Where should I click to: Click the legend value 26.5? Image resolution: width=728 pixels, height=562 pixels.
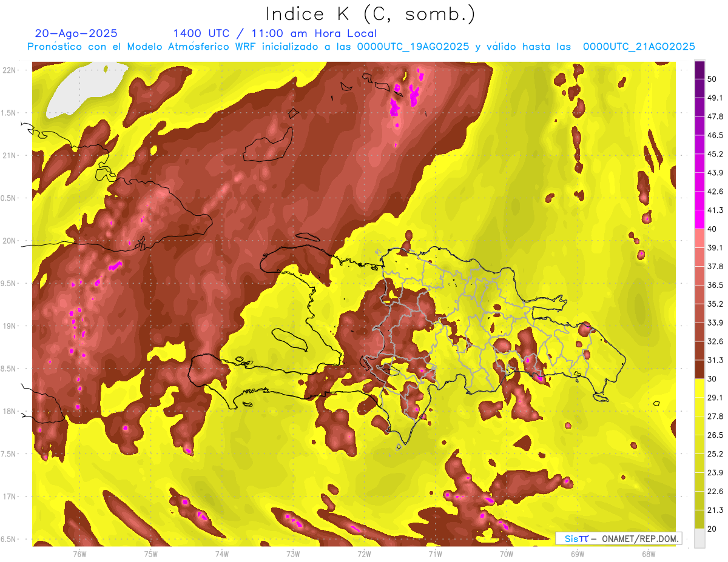[x=715, y=435]
